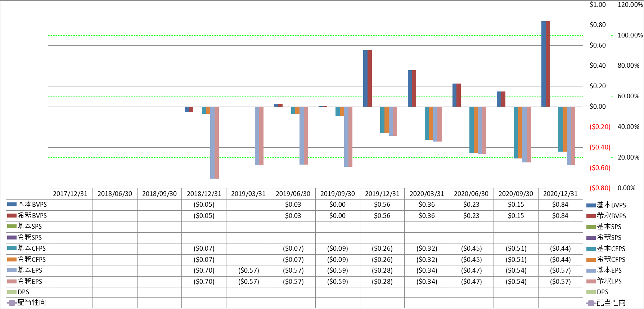The width and height of the screenshot is (644, 309).
Task: Select the 配当性向 row label in data table
Action: click(x=32, y=303)
